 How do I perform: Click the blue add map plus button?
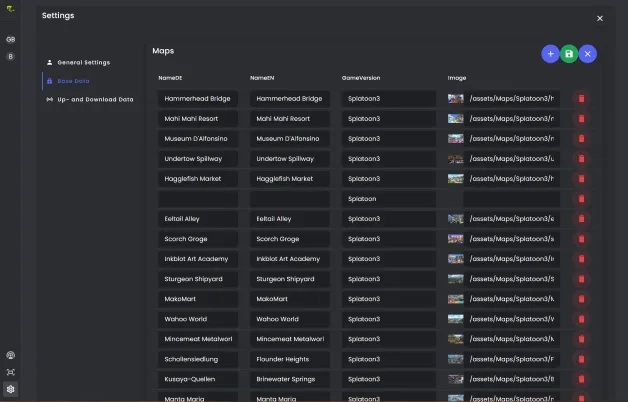point(550,54)
